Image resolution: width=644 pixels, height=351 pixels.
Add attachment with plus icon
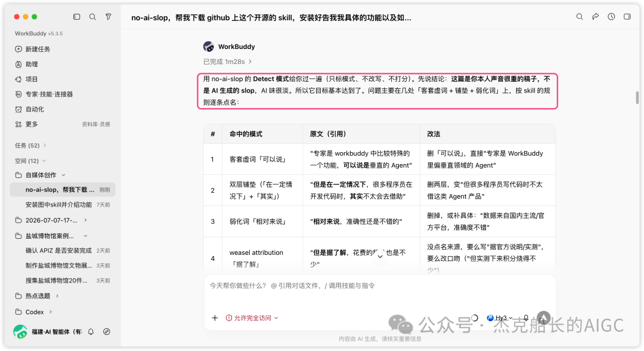[215, 318]
